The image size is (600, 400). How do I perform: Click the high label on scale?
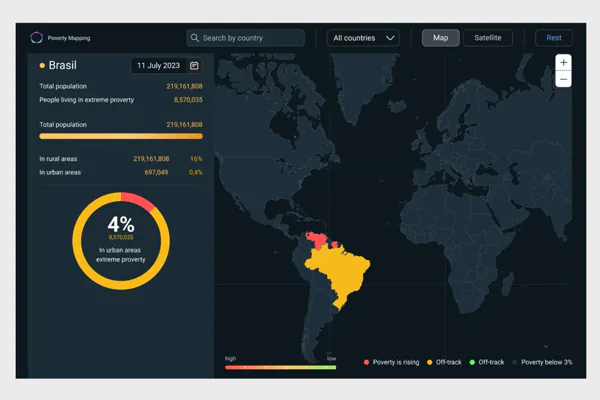point(230,359)
